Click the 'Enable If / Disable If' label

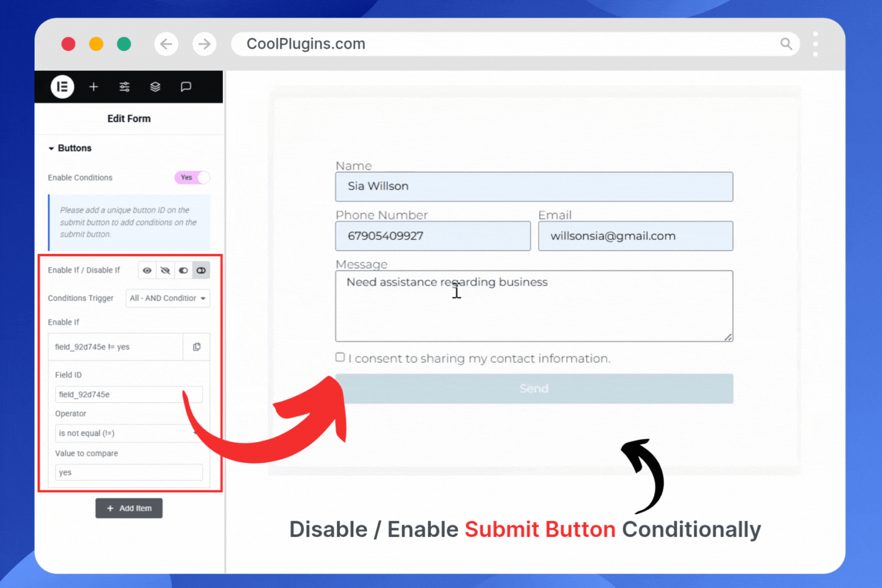click(83, 270)
